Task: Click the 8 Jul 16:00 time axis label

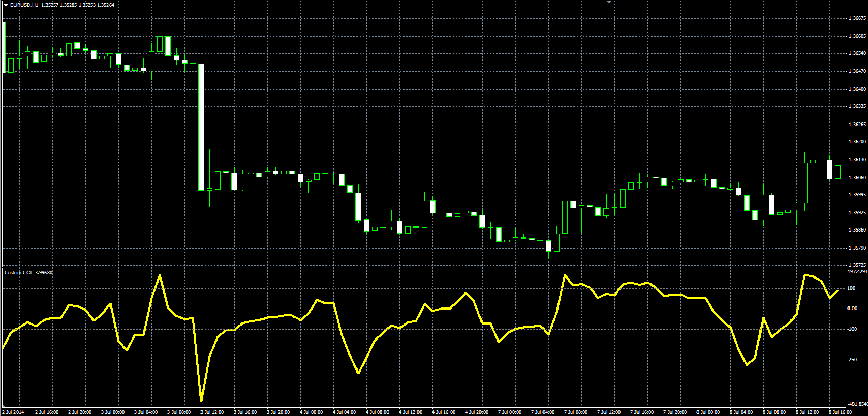Action: click(x=840, y=412)
